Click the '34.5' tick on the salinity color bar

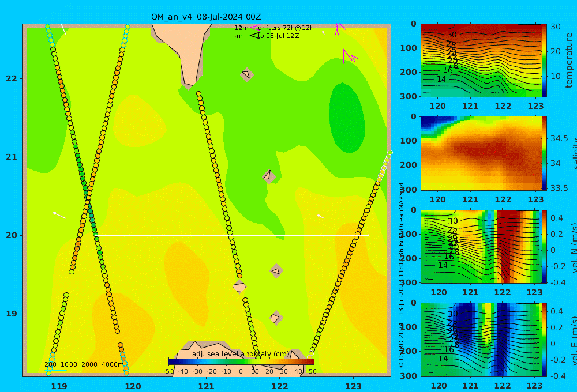(x=559, y=138)
